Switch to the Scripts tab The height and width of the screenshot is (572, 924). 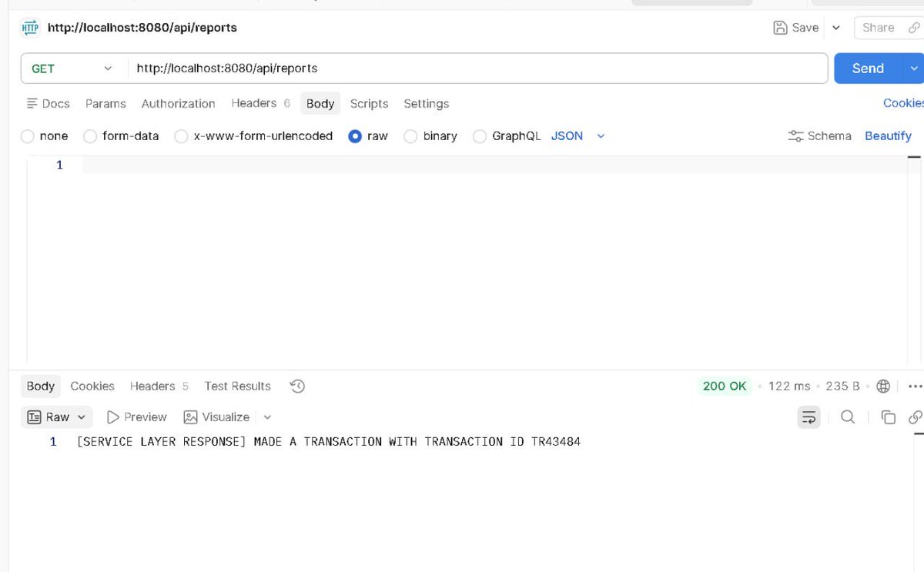pos(369,103)
